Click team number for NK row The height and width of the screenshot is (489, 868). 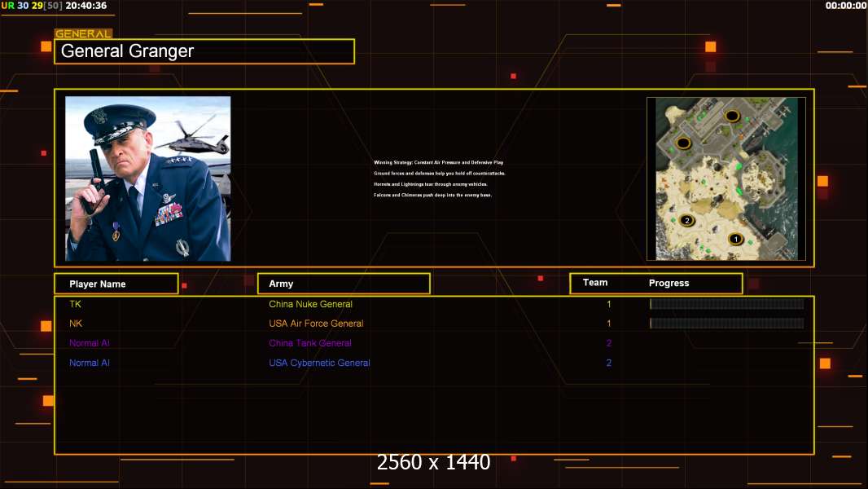click(x=609, y=324)
